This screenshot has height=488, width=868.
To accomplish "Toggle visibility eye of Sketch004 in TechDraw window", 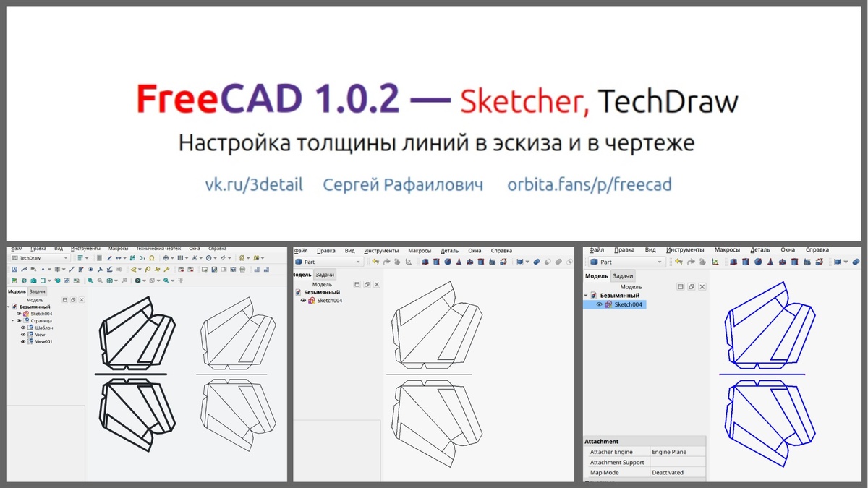I will tap(19, 314).
